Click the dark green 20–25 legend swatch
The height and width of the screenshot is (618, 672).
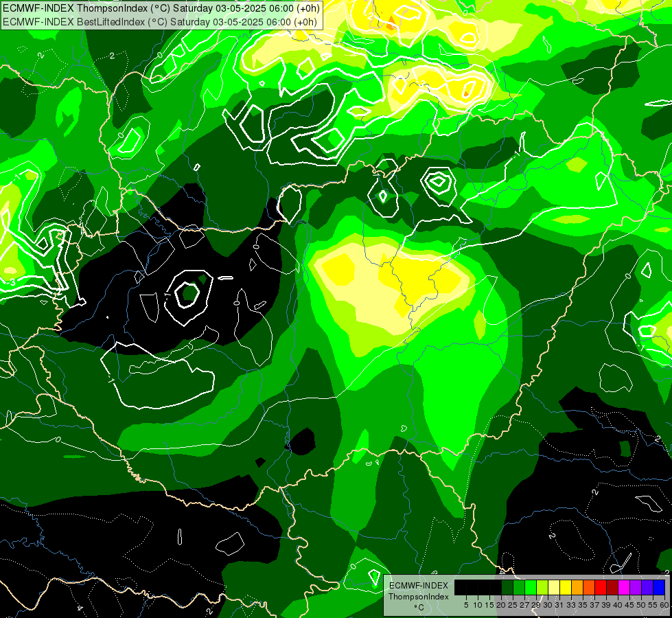(507, 587)
